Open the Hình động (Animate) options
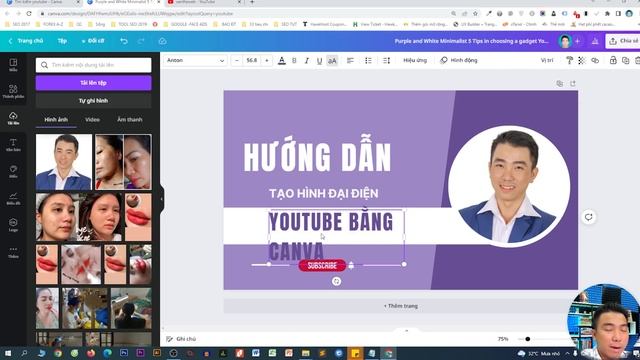This screenshot has height=360, width=640. point(459,60)
